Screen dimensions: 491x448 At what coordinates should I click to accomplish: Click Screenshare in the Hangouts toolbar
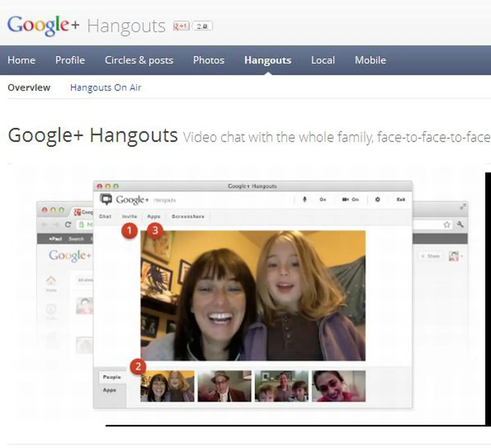[x=188, y=216]
